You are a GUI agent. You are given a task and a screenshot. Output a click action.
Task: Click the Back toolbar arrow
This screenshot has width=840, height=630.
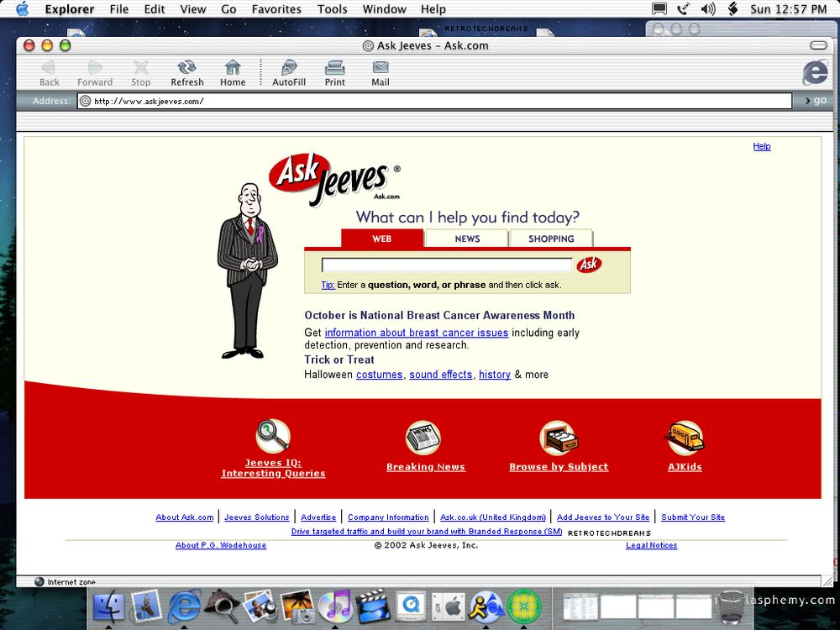coord(48,67)
